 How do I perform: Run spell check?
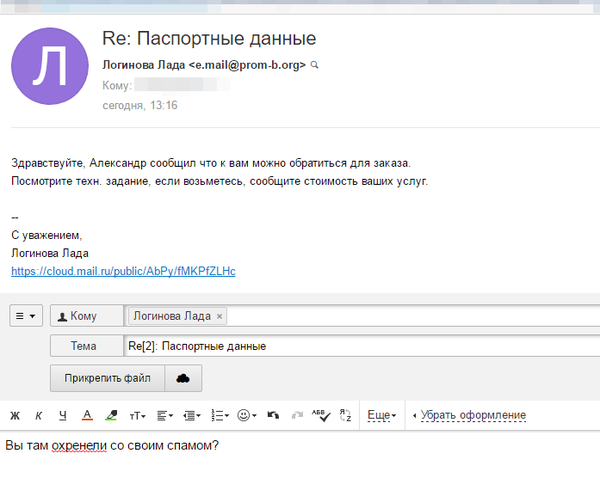pyautogui.click(x=320, y=415)
